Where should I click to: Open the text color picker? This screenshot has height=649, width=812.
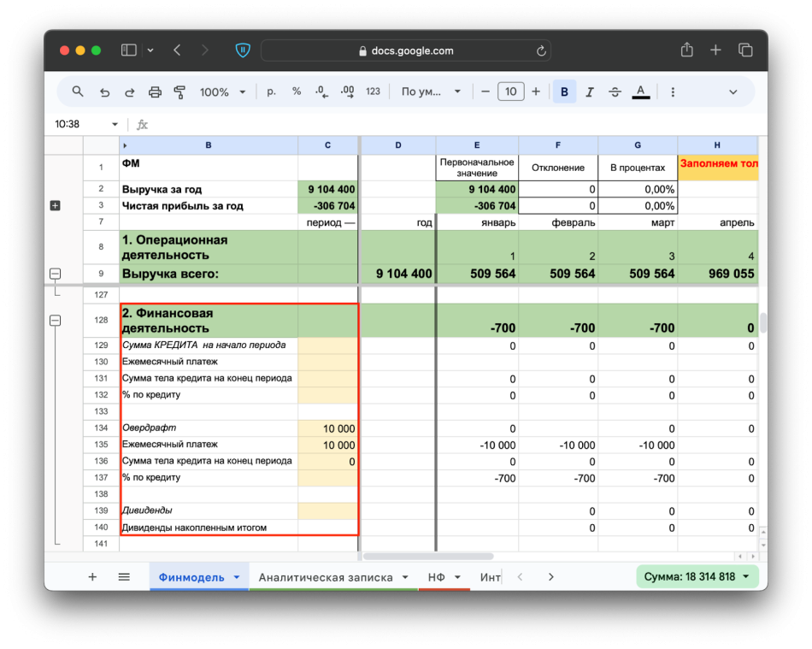[x=640, y=91]
